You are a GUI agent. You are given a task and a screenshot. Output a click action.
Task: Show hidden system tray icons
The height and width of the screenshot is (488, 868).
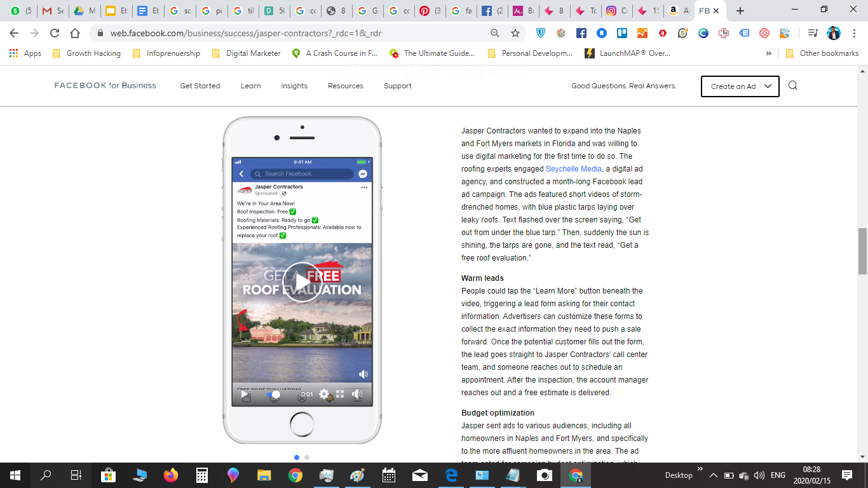(714, 475)
